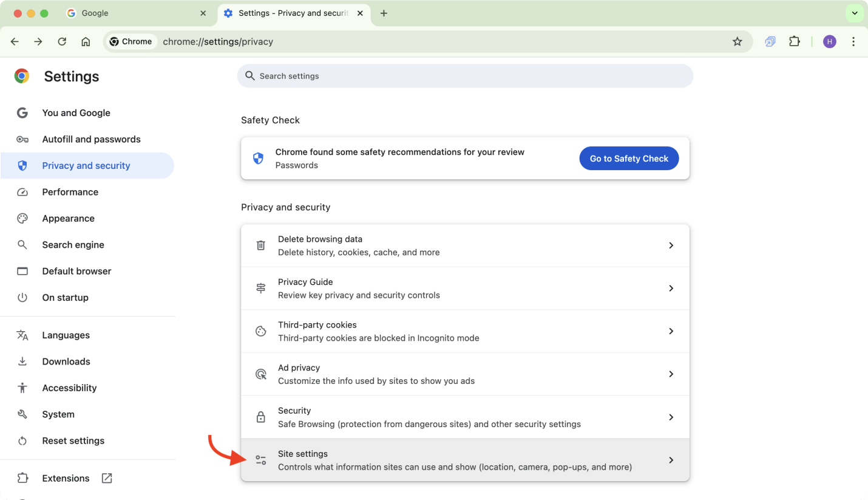
Task: Click the purple profile avatar icon
Action: click(829, 42)
